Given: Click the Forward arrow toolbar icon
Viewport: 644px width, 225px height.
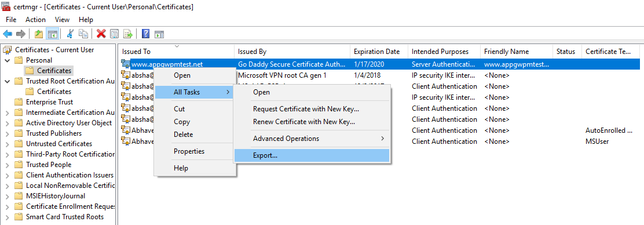Looking at the screenshot, I should click(x=20, y=34).
